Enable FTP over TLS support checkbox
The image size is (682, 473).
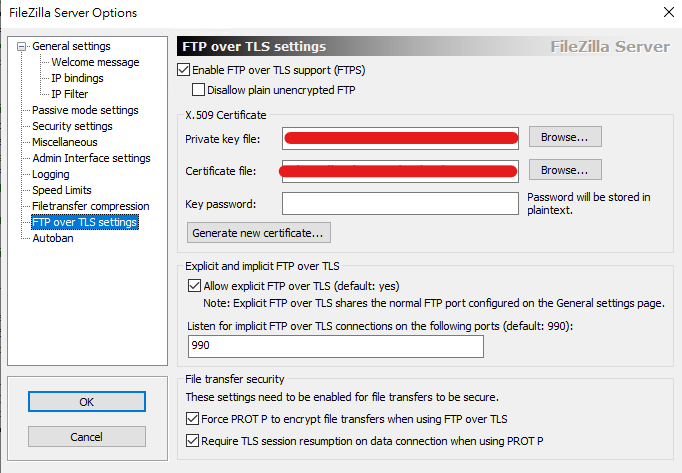(x=183, y=70)
